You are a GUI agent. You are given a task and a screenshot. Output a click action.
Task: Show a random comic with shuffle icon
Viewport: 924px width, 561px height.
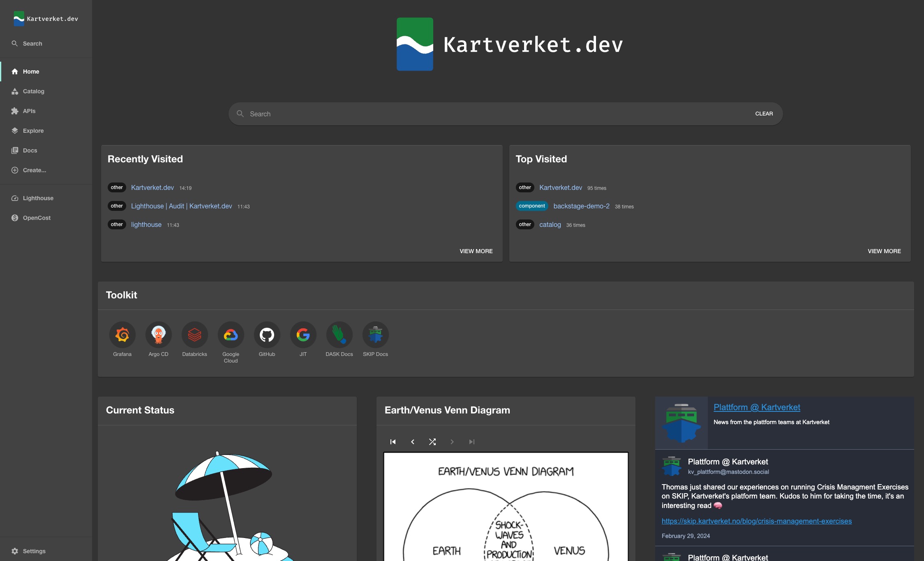tap(432, 442)
